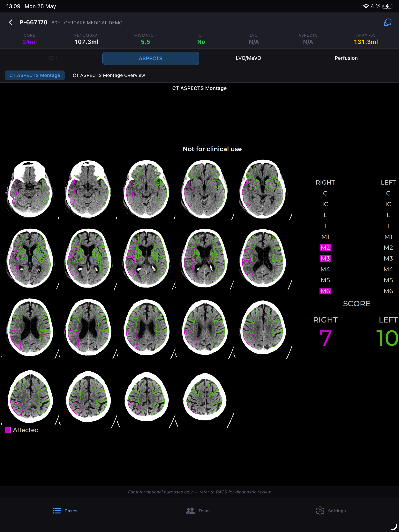Tap the ASPECTS N/A value in header
This screenshot has width=399, height=532.
pyautogui.click(x=308, y=42)
